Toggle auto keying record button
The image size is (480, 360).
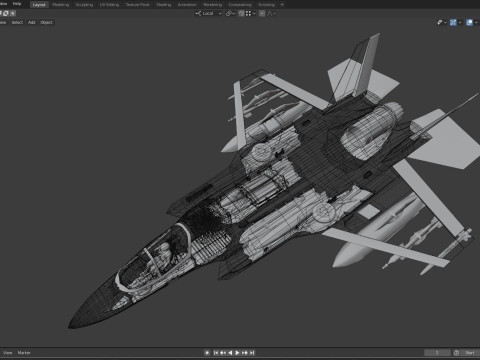point(207,353)
